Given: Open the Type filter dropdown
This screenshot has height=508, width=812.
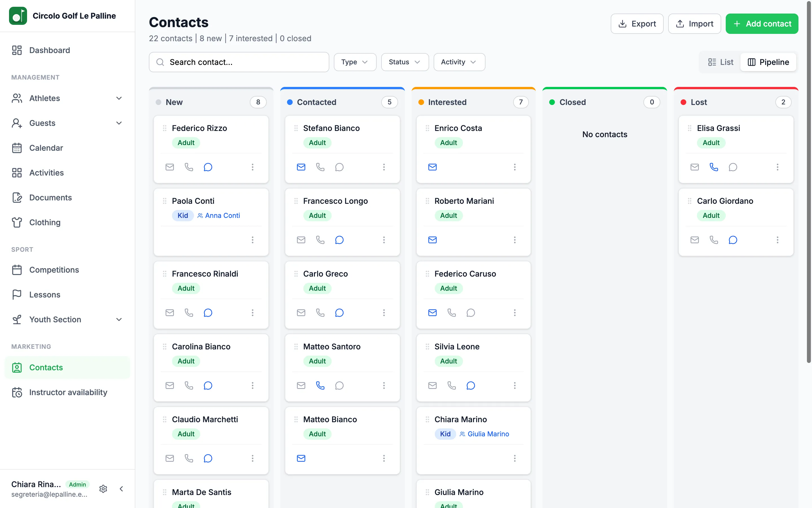Looking at the screenshot, I should point(355,62).
